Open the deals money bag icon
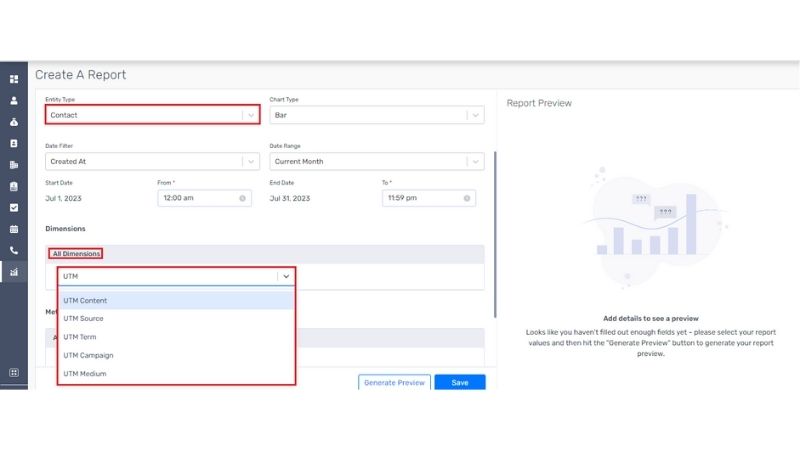This screenshot has height=450, width=800. coord(14,122)
